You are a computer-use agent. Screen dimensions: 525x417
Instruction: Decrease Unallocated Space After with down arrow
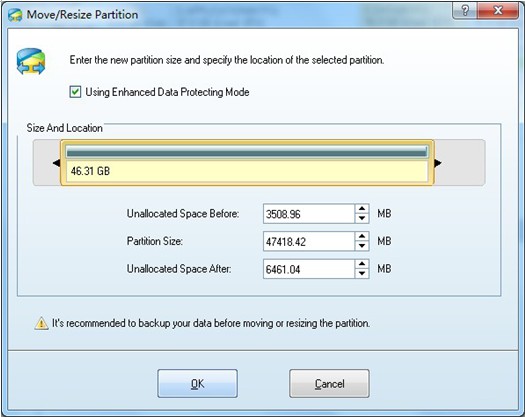(362, 273)
